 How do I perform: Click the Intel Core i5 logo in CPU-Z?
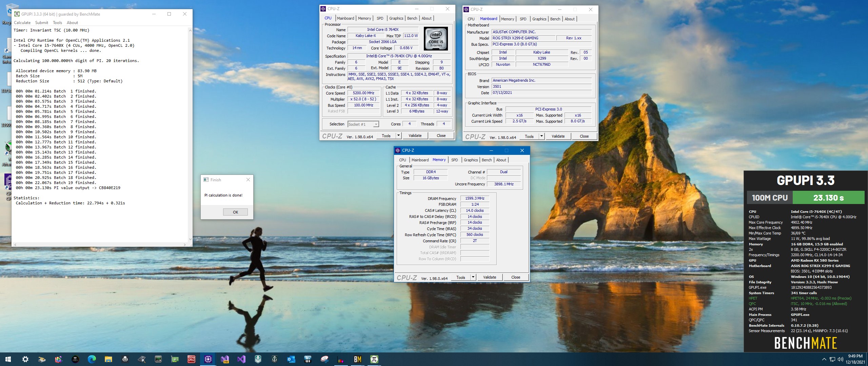click(x=436, y=39)
